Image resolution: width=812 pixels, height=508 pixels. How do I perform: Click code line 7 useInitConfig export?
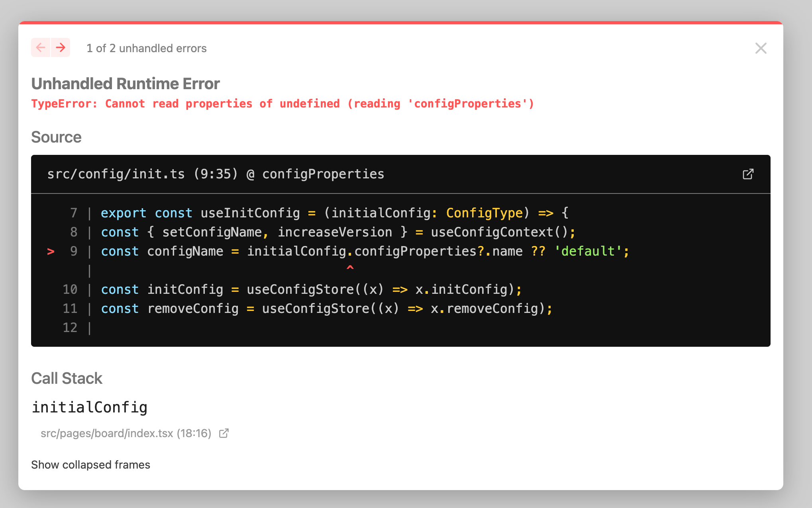tap(335, 213)
